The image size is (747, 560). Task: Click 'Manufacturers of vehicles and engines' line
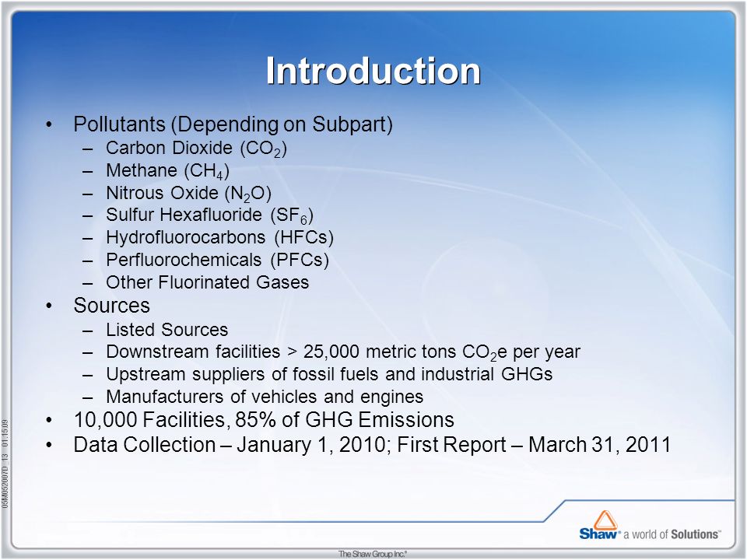click(x=265, y=397)
